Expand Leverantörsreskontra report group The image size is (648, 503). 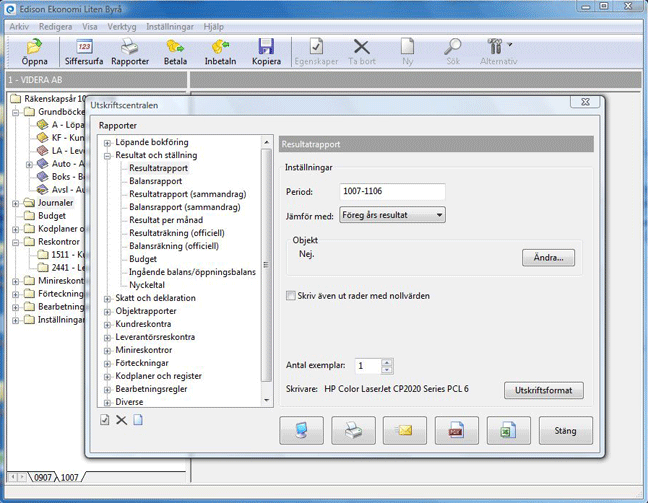(x=107, y=338)
